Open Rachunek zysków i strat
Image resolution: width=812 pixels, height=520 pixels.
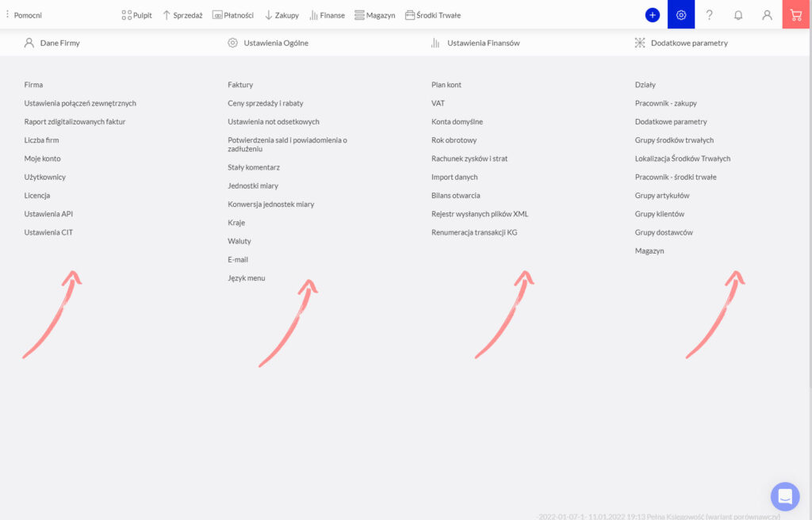469,159
